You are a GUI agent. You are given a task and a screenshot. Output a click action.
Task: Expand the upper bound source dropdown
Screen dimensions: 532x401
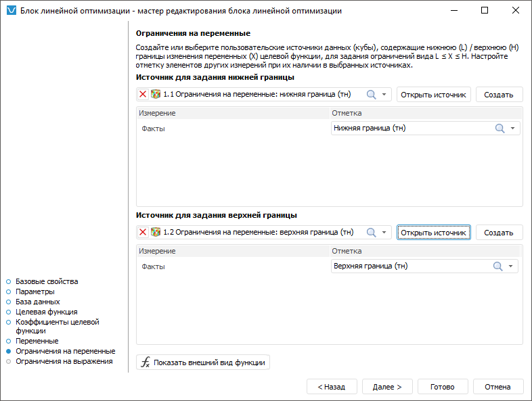(x=384, y=233)
